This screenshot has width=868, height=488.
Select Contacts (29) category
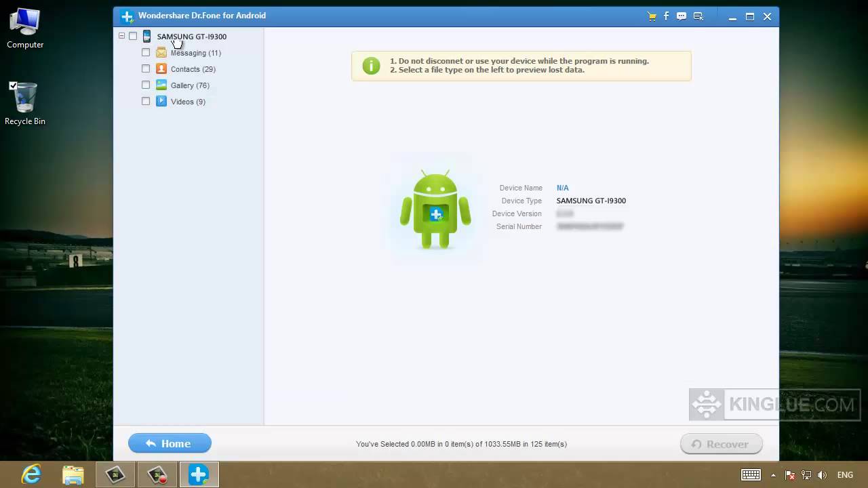coord(193,69)
